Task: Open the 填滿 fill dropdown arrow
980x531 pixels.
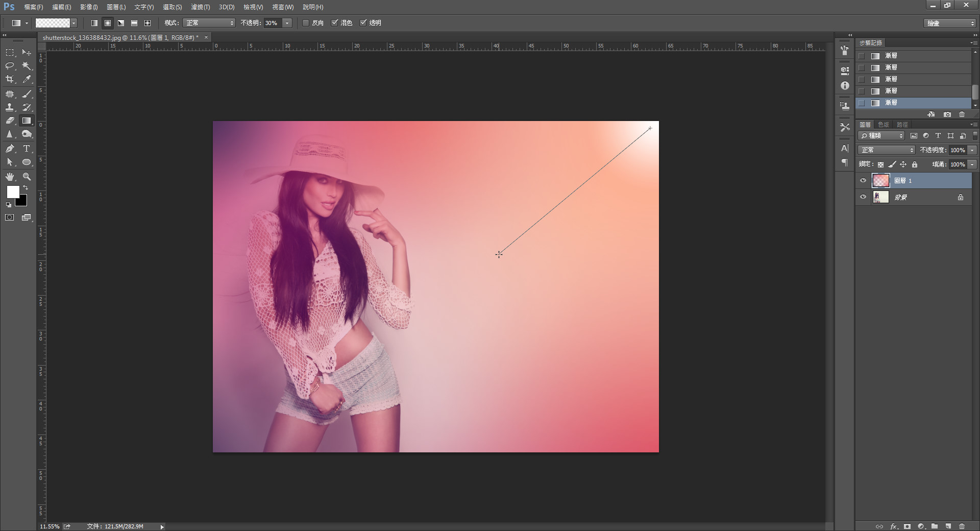Action: (x=972, y=164)
